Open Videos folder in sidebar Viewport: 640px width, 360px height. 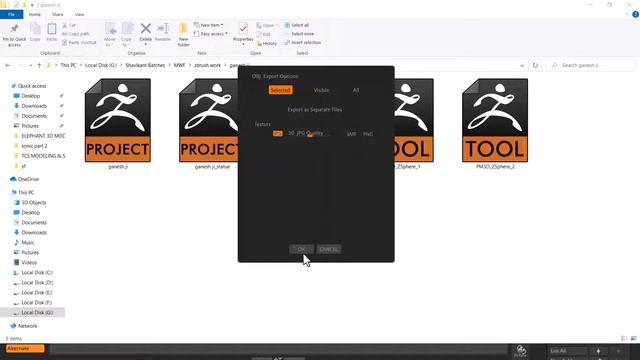coord(29,262)
